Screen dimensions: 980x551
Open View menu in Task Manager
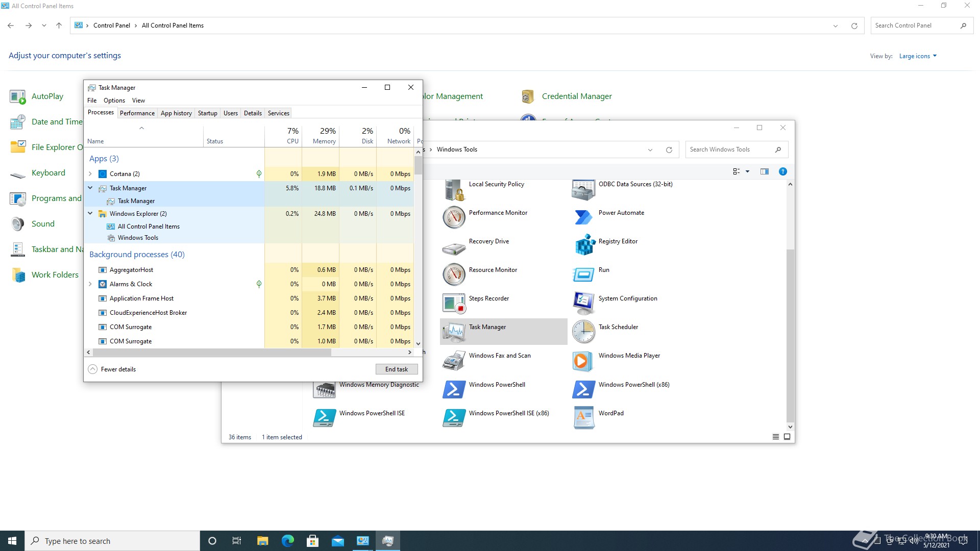(138, 101)
